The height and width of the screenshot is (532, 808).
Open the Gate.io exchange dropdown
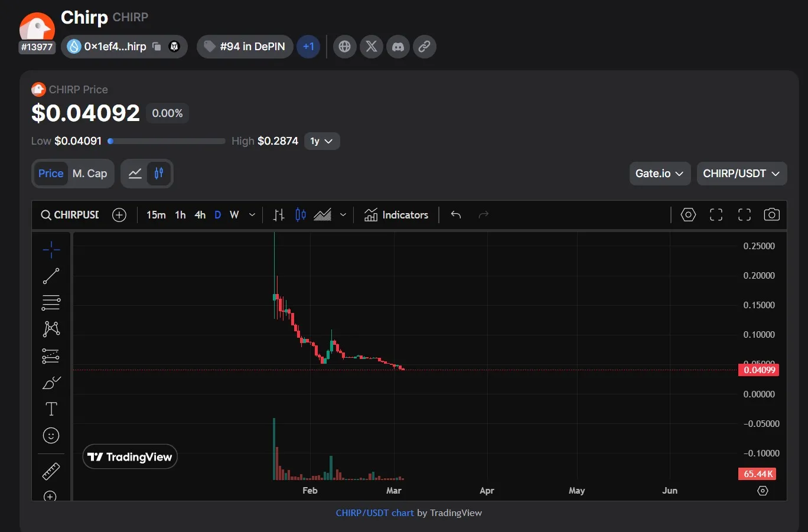click(659, 174)
